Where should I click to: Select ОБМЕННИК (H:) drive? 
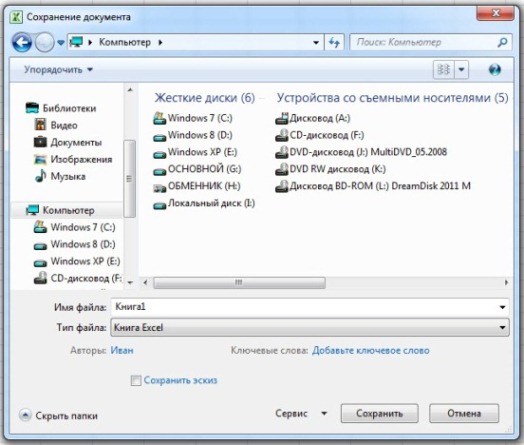point(197,186)
